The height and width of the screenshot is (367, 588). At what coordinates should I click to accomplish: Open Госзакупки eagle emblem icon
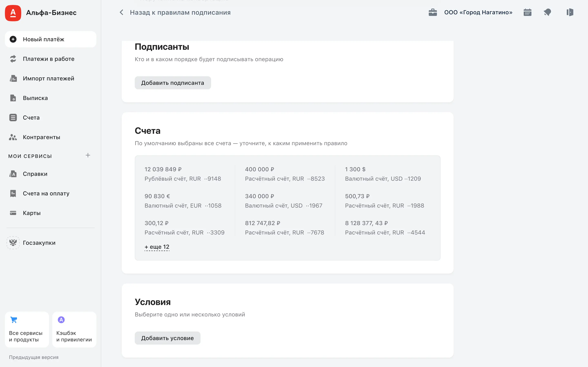[x=13, y=243]
